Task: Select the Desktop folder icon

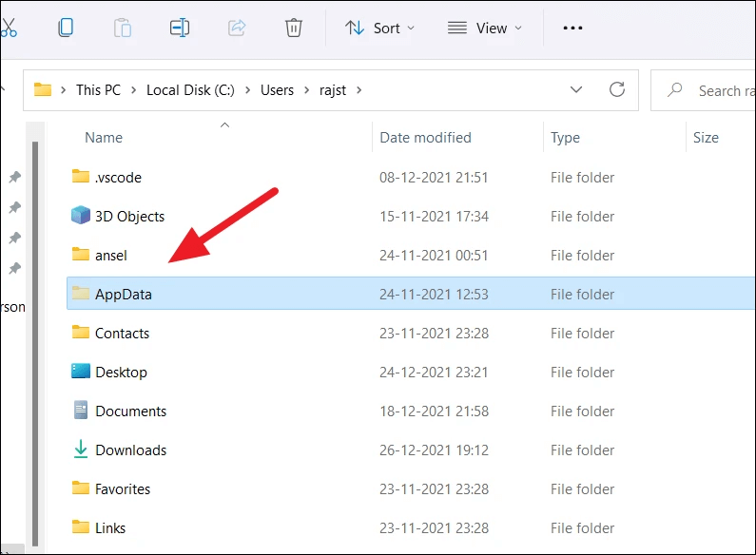Action: point(81,372)
